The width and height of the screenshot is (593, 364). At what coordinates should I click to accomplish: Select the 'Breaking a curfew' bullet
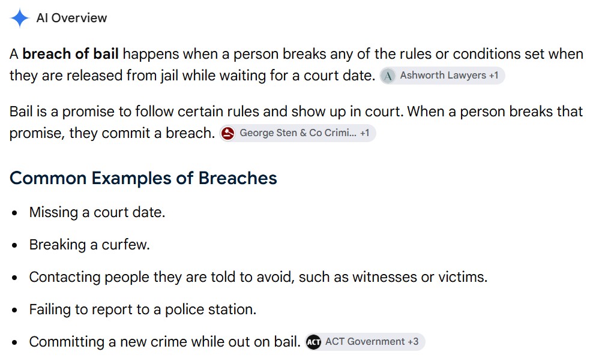(x=89, y=245)
